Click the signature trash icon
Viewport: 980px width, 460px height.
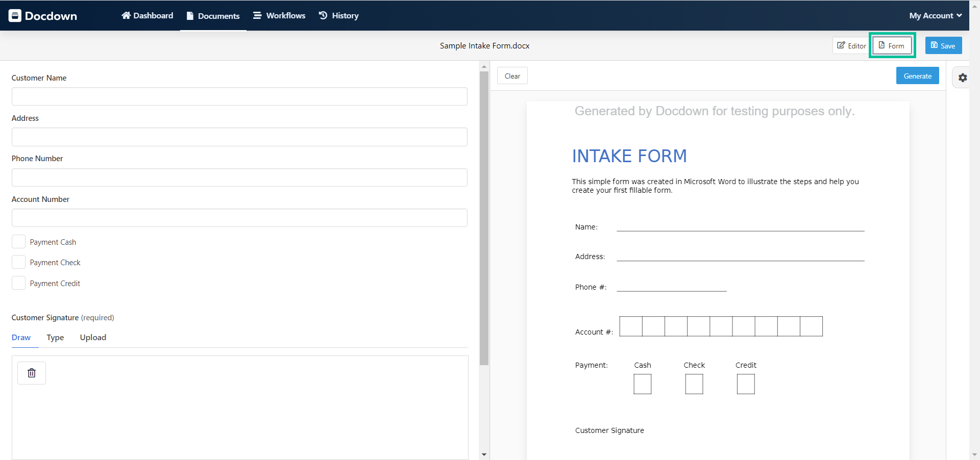(x=31, y=373)
